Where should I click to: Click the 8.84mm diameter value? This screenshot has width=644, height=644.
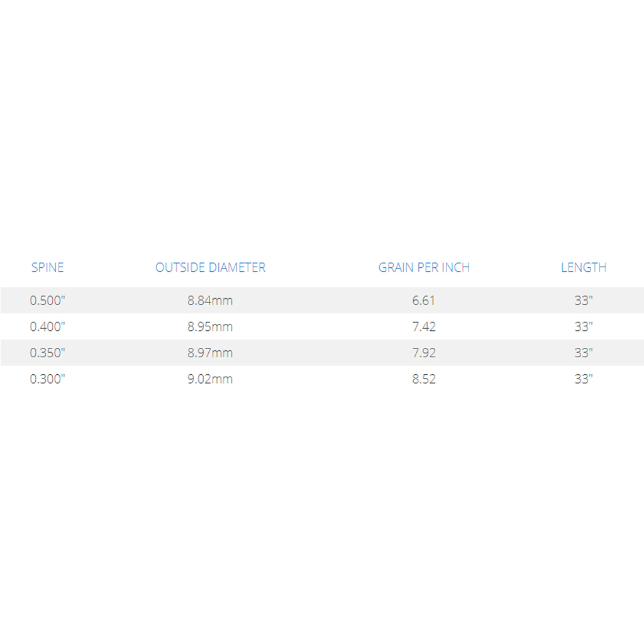coord(210,300)
